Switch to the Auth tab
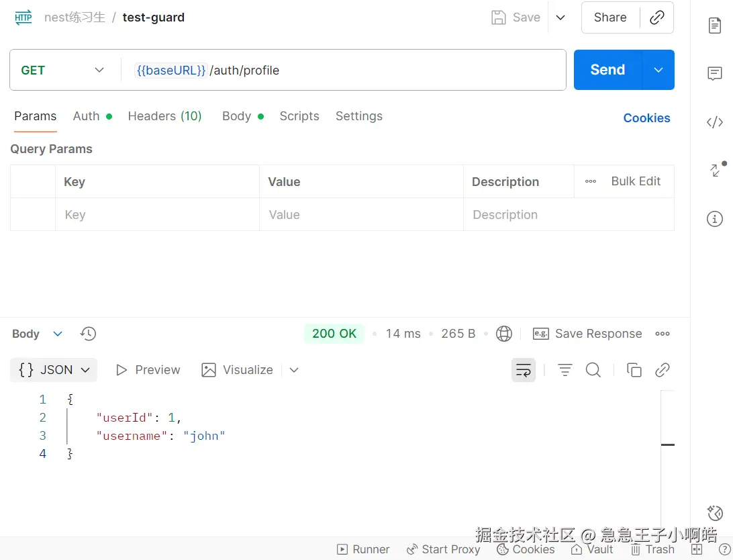 [x=92, y=116]
